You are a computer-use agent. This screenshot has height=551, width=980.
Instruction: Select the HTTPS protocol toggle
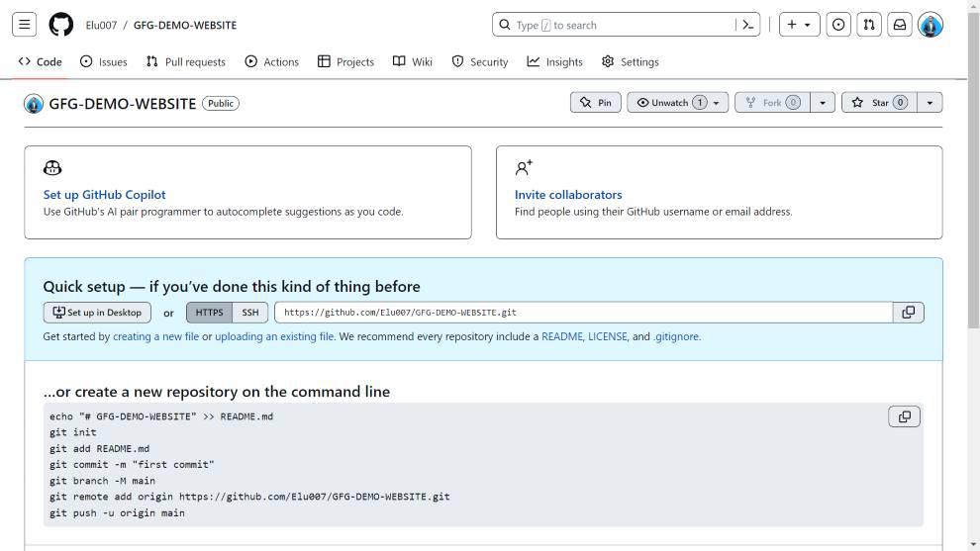pos(209,313)
